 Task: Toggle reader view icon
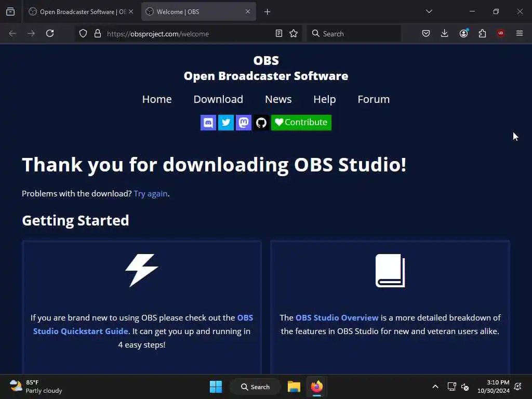[279, 34]
